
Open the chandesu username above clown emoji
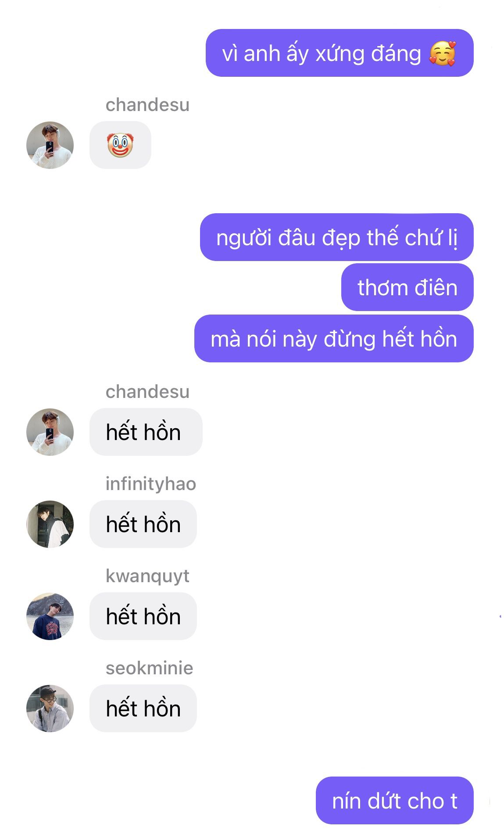coord(147,105)
